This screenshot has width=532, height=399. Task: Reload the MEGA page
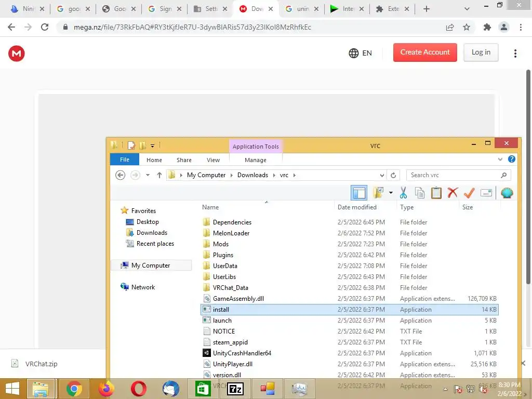[x=45, y=27]
